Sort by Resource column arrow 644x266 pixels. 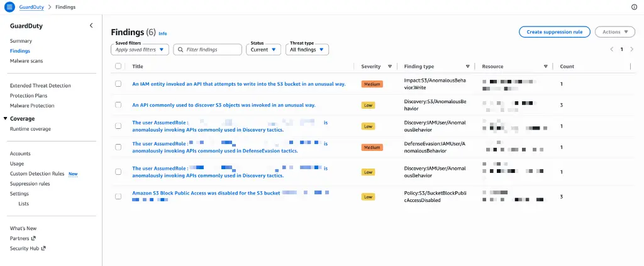click(x=545, y=67)
